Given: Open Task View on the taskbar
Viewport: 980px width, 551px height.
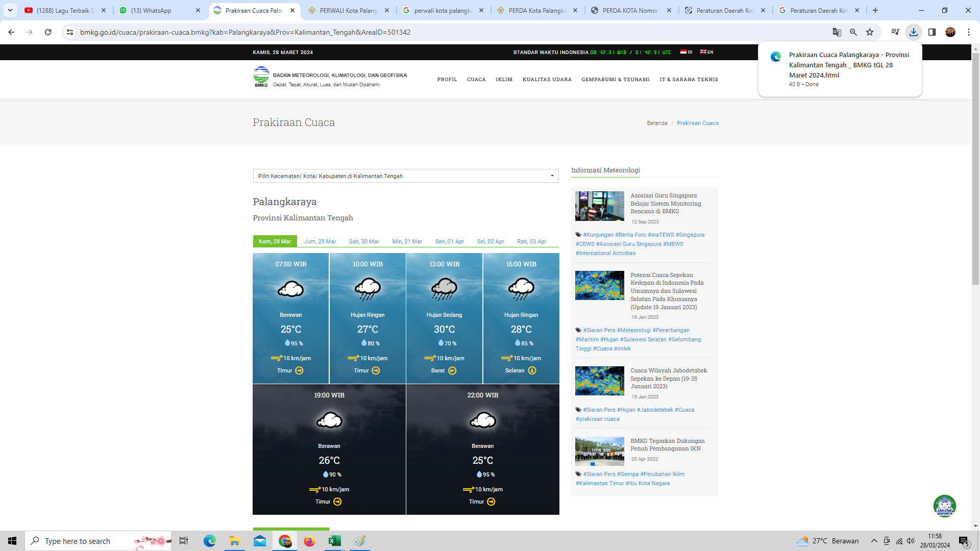Looking at the screenshot, I should pos(184,541).
